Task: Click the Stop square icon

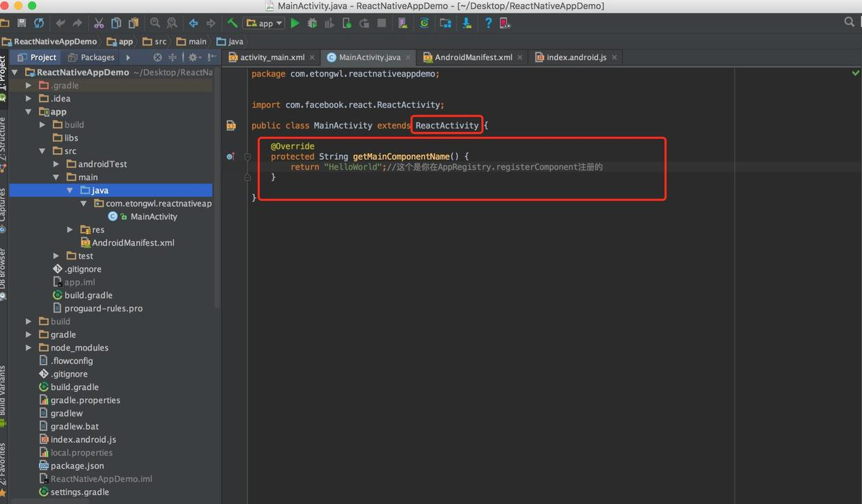Action: [382, 23]
